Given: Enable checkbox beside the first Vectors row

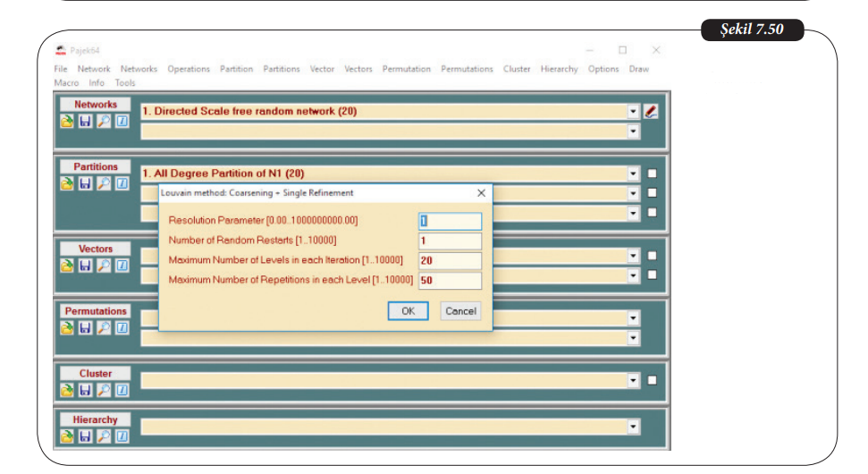Looking at the screenshot, I should pos(652,256).
